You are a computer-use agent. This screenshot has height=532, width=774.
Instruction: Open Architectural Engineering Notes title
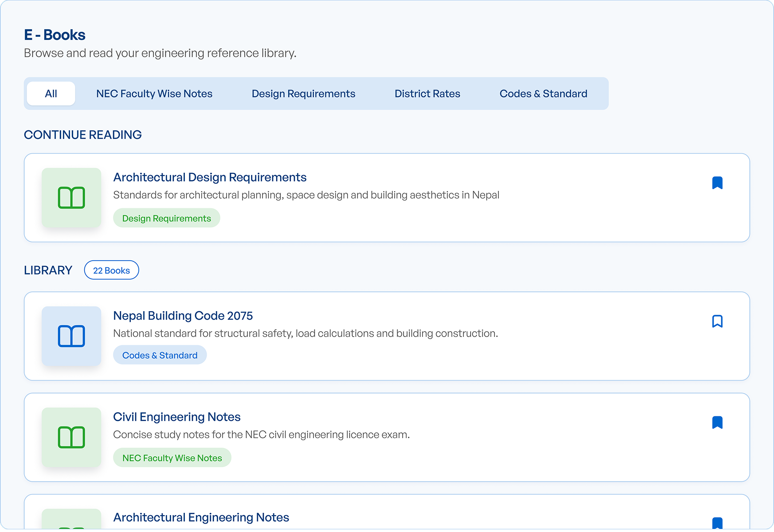tap(201, 517)
